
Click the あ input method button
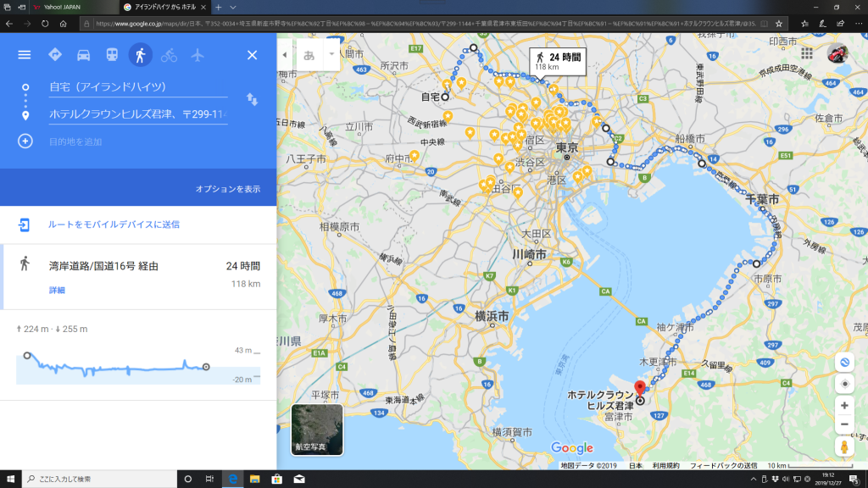309,55
